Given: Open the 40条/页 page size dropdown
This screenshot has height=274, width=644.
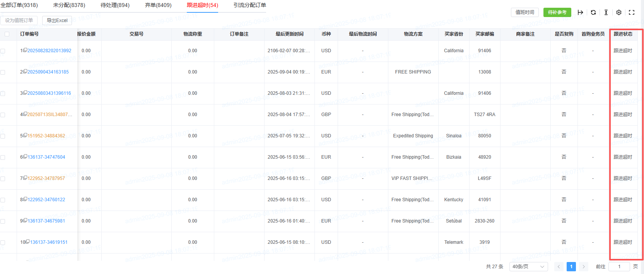Looking at the screenshot, I should (528, 267).
